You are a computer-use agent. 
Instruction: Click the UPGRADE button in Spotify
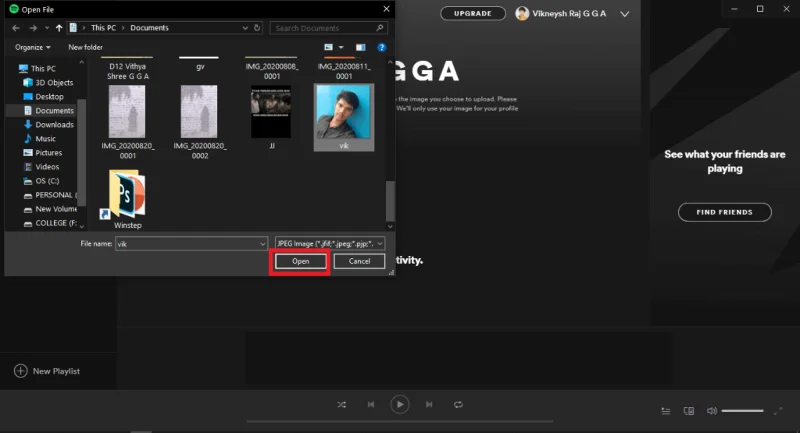(x=473, y=13)
